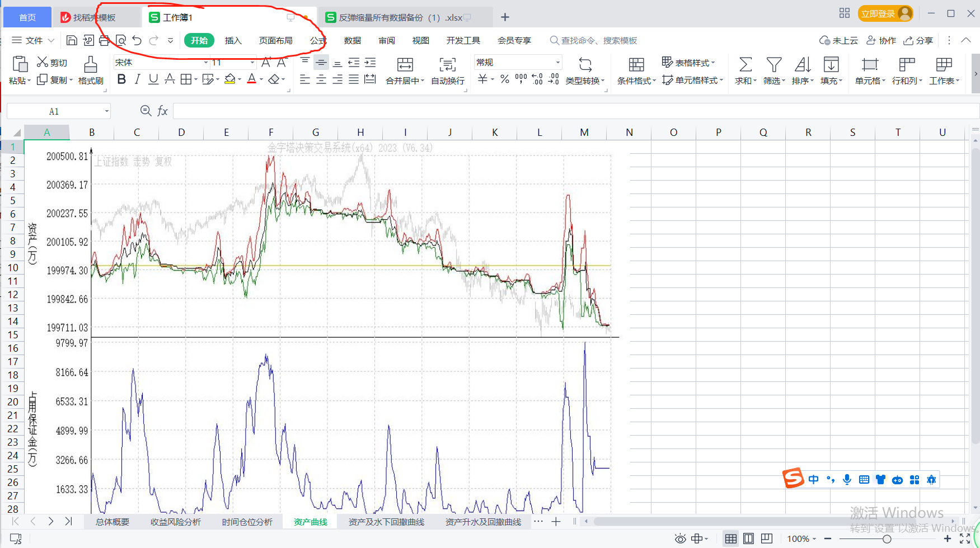Expand the Name Box dropdown arrow

tap(106, 111)
